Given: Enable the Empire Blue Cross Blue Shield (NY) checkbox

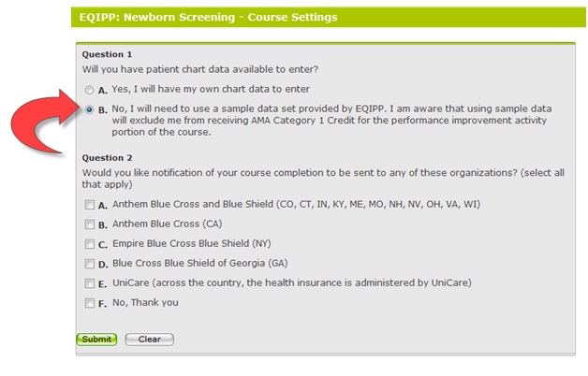Looking at the screenshot, I should (89, 244).
